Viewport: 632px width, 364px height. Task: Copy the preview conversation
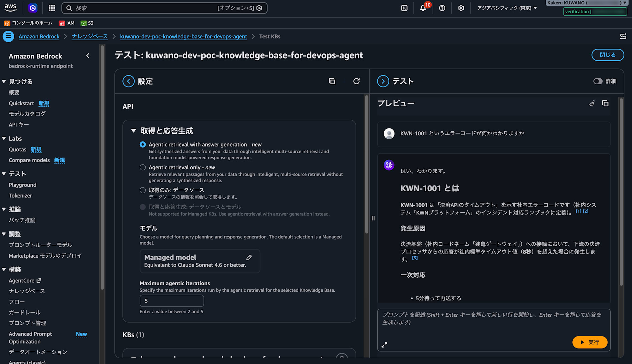(605, 104)
